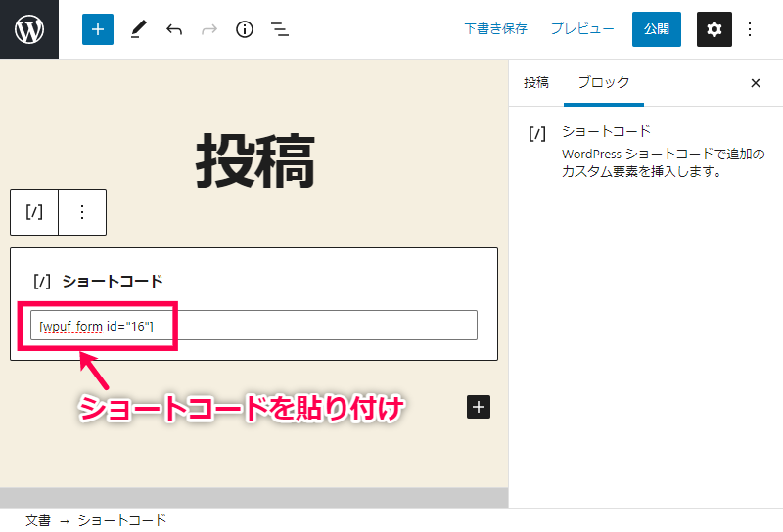The width and height of the screenshot is (783, 532).
Task: Select the pencil edit tools icon
Action: [138, 29]
